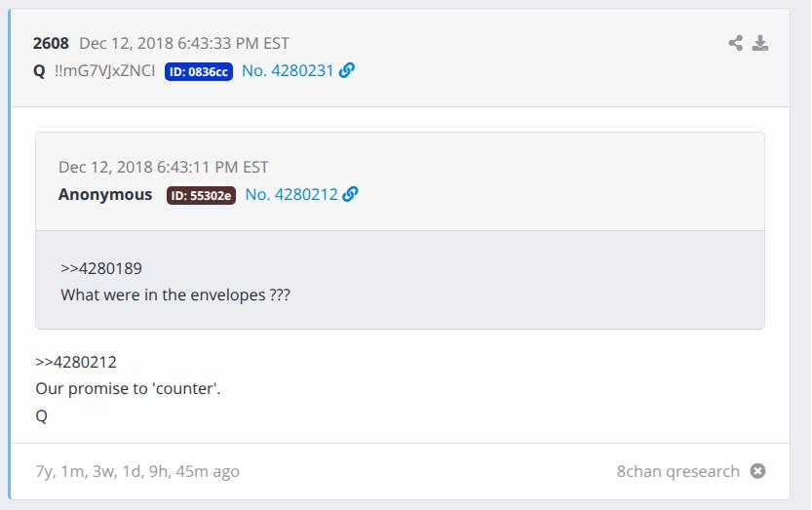
Task: Click the circled X icon near 8chan qresearch
Action: [757, 471]
